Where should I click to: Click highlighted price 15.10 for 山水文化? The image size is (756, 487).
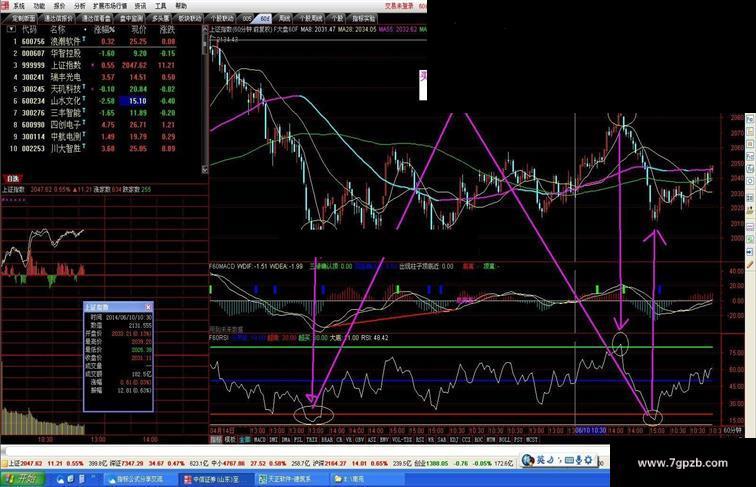click(x=135, y=101)
